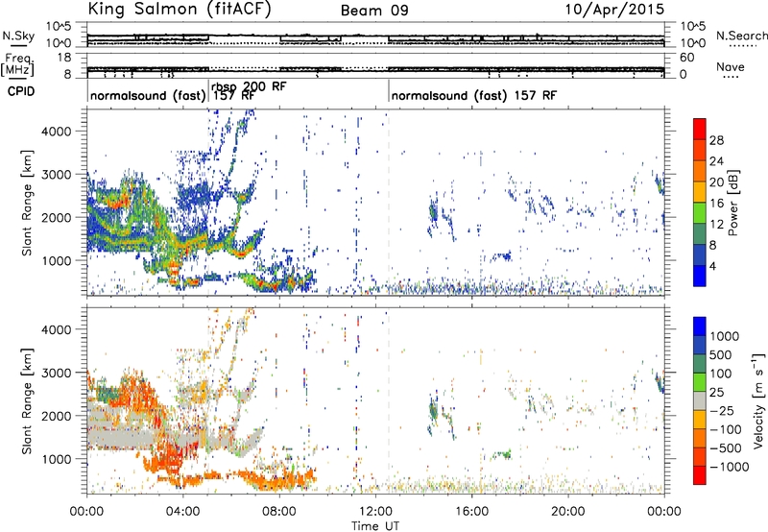This screenshot has width=768, height=532.
Task: Click the "-25" tick on Velocity colorbar
Action: 721,411
